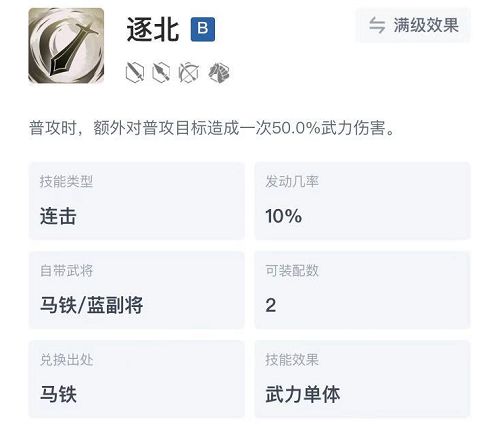
Task: Click the 逐北 skill title
Action: (153, 29)
